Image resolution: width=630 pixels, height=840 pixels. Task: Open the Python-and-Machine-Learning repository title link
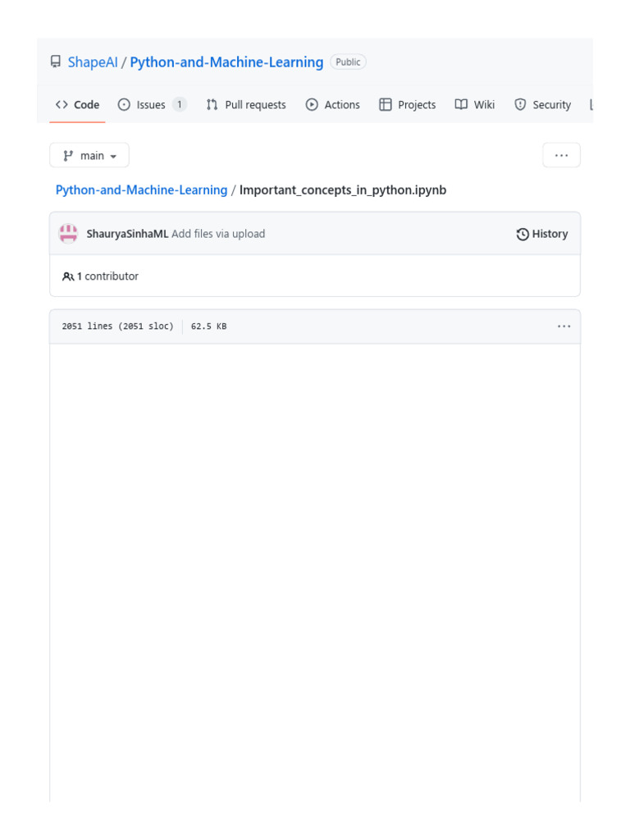point(226,62)
